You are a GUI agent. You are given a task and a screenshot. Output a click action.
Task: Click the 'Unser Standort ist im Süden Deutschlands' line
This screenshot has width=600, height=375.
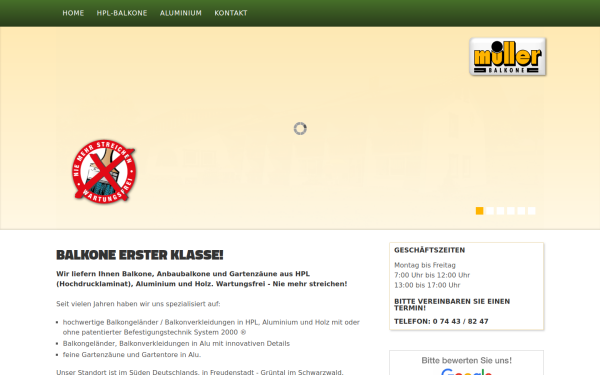[x=200, y=372]
